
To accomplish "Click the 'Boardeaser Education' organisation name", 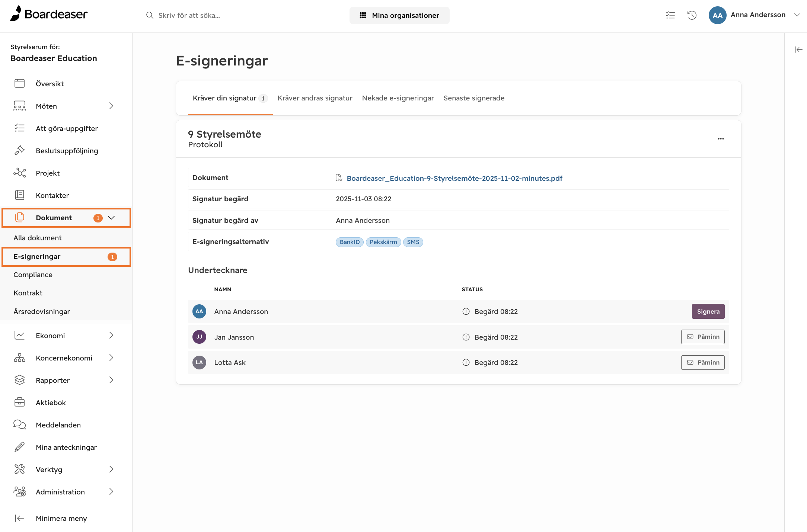I will [x=54, y=58].
